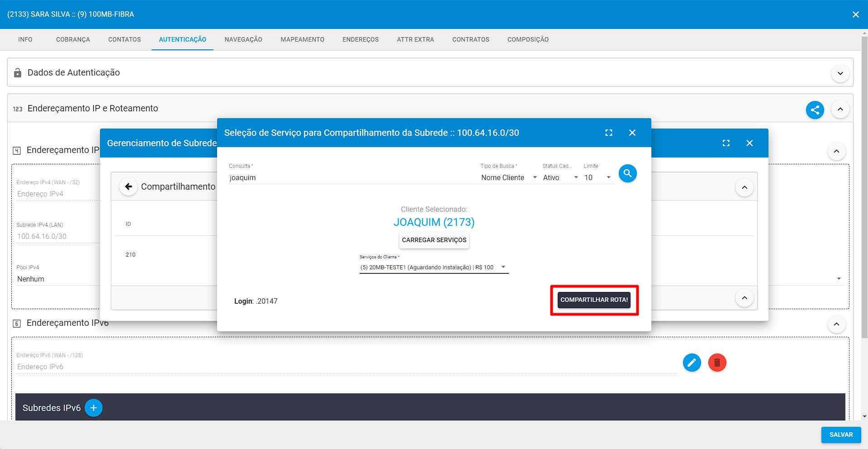The image size is (868, 449).
Task: Click the Consulta field containing joaquim
Action: click(353, 177)
